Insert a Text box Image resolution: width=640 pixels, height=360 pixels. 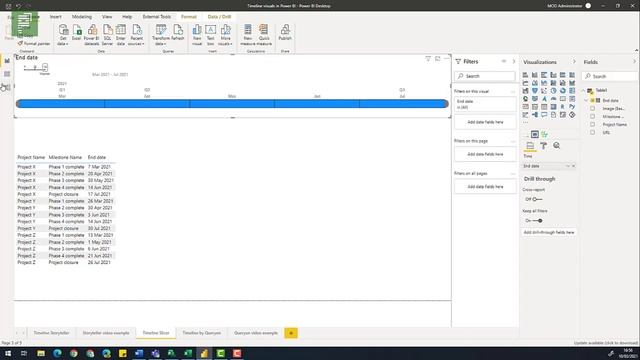click(x=211, y=35)
